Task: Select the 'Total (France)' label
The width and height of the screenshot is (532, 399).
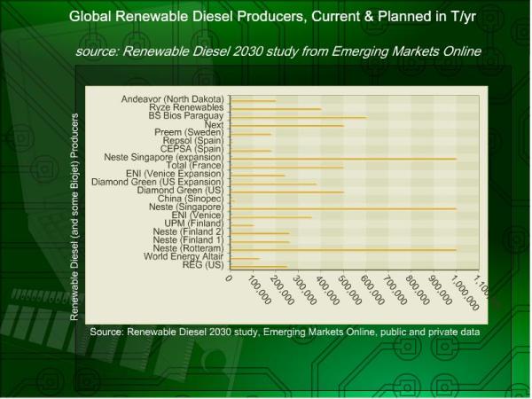Action: coord(195,165)
